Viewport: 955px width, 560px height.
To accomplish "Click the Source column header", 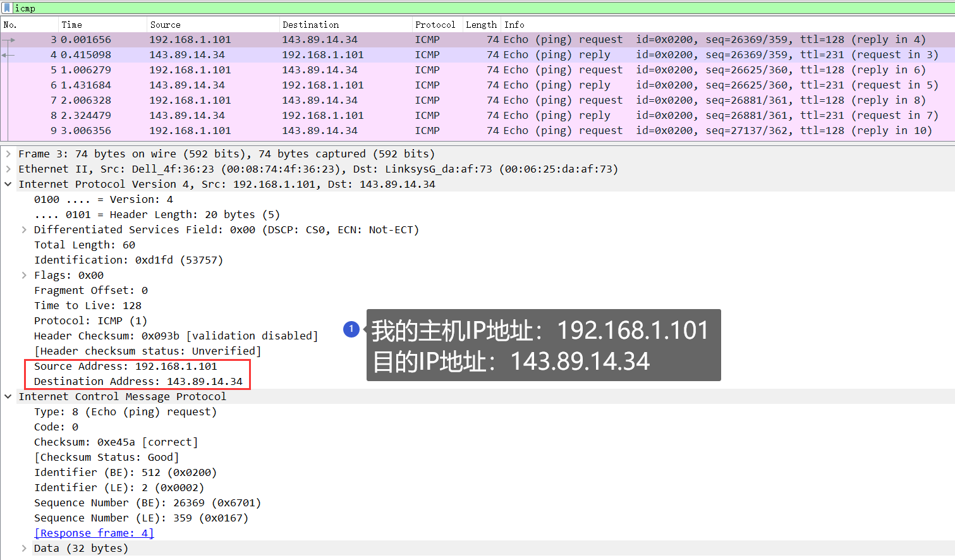I will [x=213, y=25].
